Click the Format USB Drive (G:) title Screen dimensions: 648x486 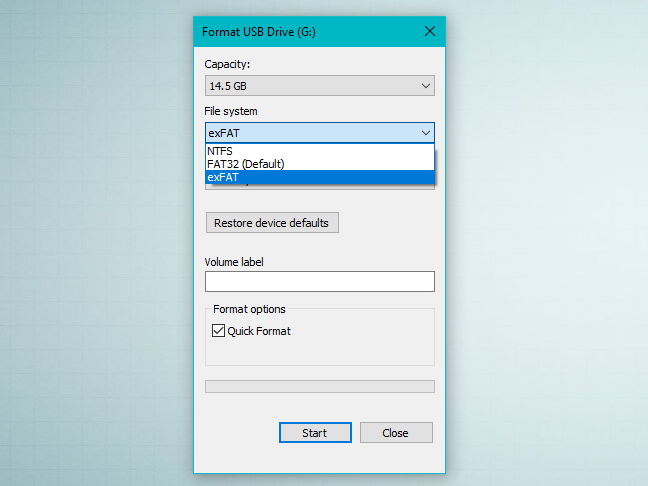259,32
